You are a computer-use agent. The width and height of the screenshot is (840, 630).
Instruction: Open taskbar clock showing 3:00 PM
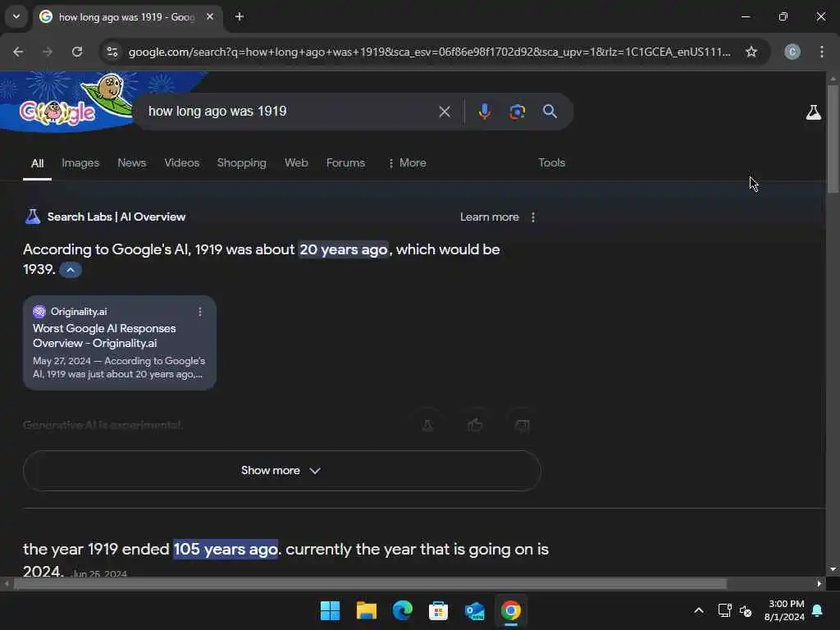[x=785, y=610]
